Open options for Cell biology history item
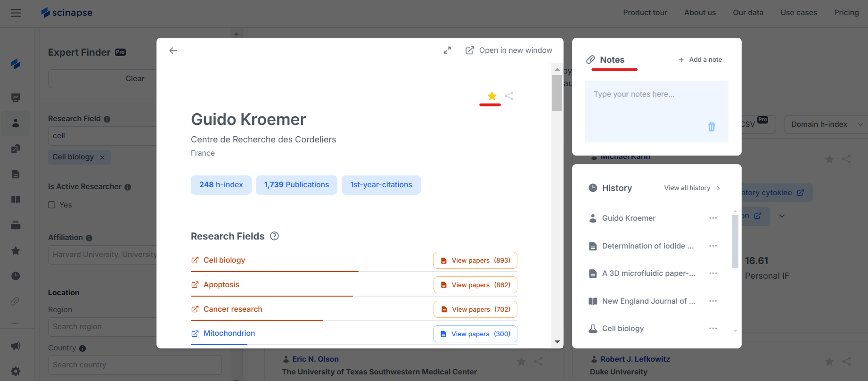This screenshot has height=381, width=868. pos(713,328)
